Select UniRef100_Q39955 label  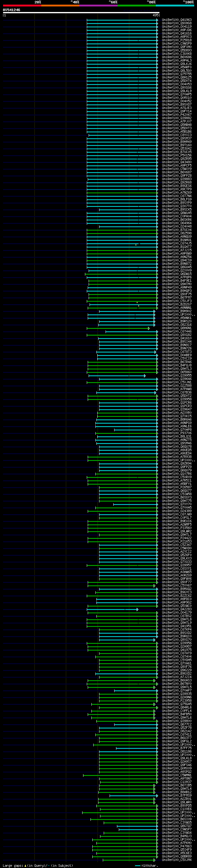[x=177, y=375]
